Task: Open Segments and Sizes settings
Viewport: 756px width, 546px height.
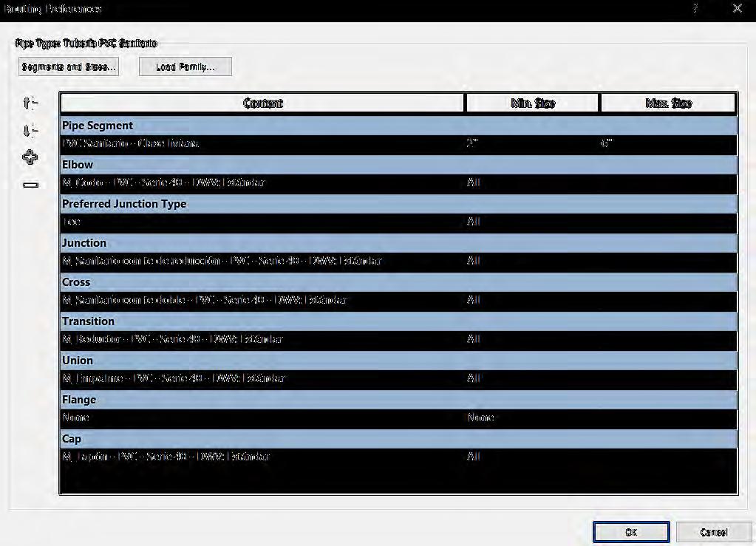Action: pyautogui.click(x=69, y=66)
